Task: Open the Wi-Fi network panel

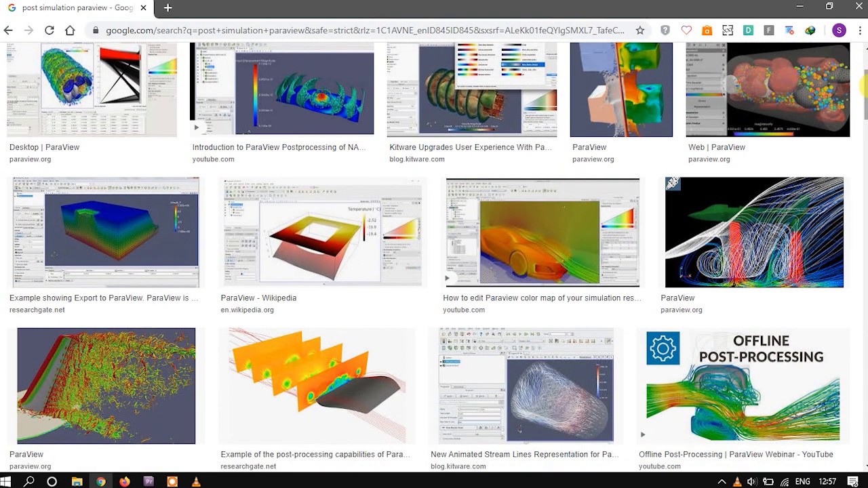Action: click(x=785, y=482)
